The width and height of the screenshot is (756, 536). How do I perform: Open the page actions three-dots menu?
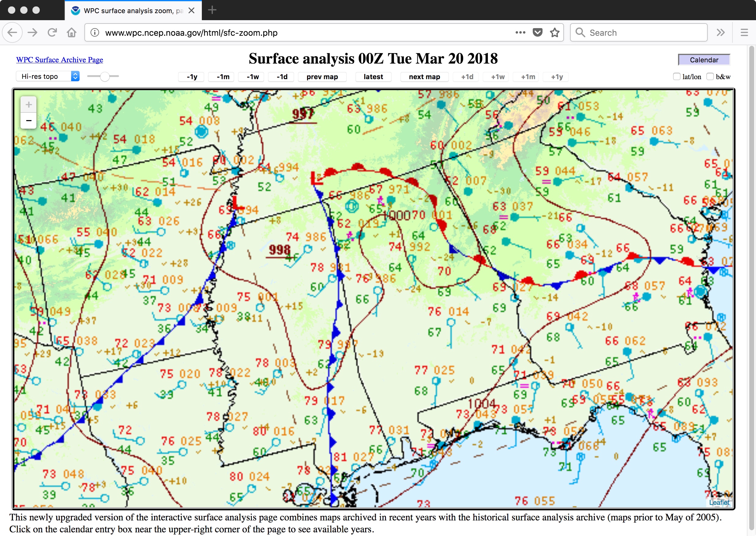click(520, 32)
